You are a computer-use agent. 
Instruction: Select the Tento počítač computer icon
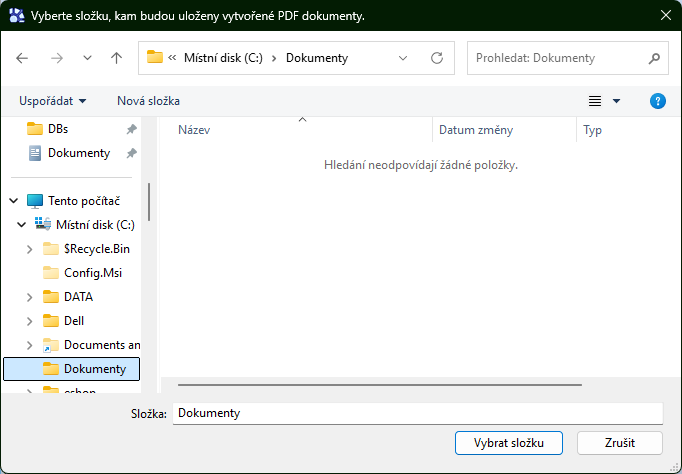click(x=35, y=201)
